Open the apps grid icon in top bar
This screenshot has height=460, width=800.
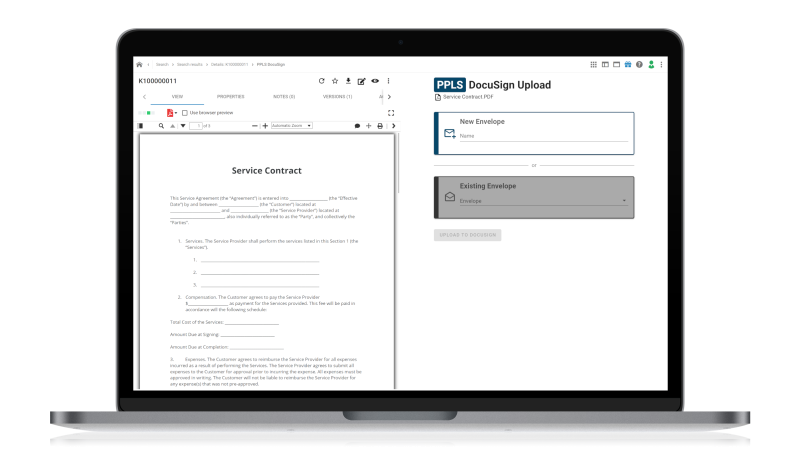click(593, 65)
